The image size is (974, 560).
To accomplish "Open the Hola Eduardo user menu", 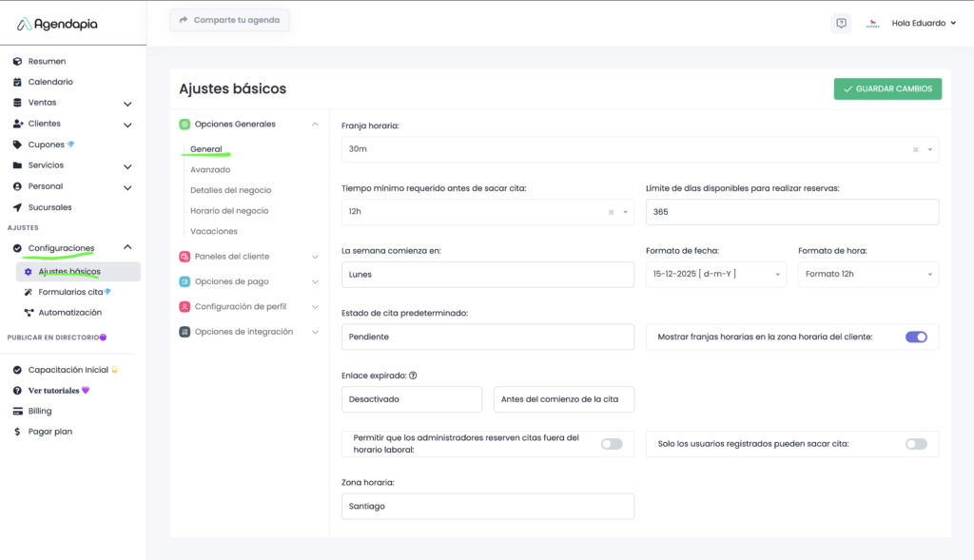I will (923, 24).
